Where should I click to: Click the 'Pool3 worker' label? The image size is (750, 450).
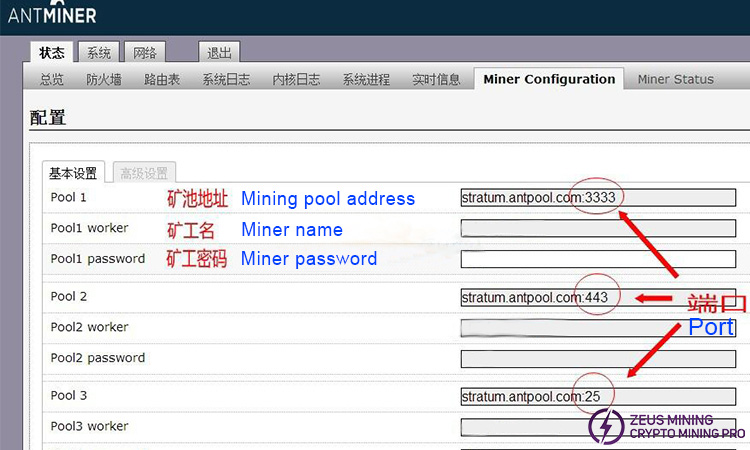pyautogui.click(x=89, y=426)
